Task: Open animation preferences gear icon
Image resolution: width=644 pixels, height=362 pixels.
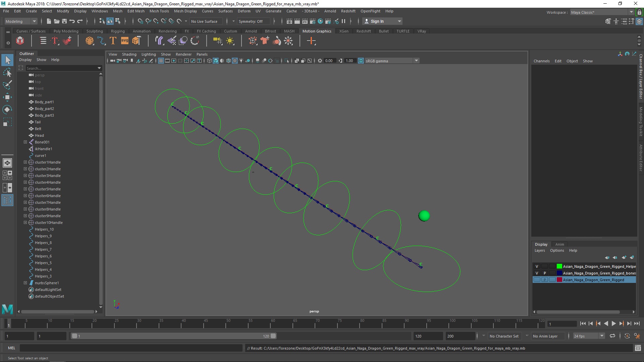Action: (637, 336)
